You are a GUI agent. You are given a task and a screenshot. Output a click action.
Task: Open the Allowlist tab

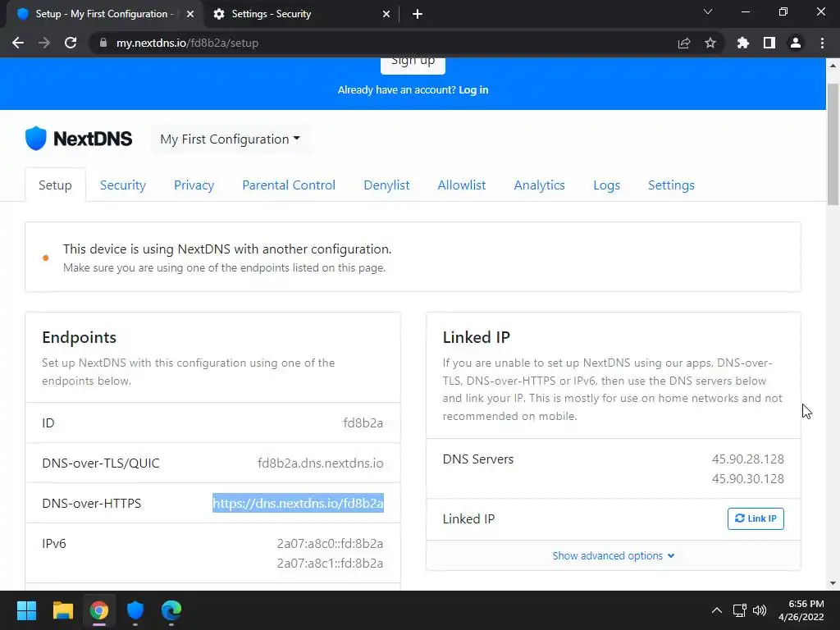coord(462,185)
